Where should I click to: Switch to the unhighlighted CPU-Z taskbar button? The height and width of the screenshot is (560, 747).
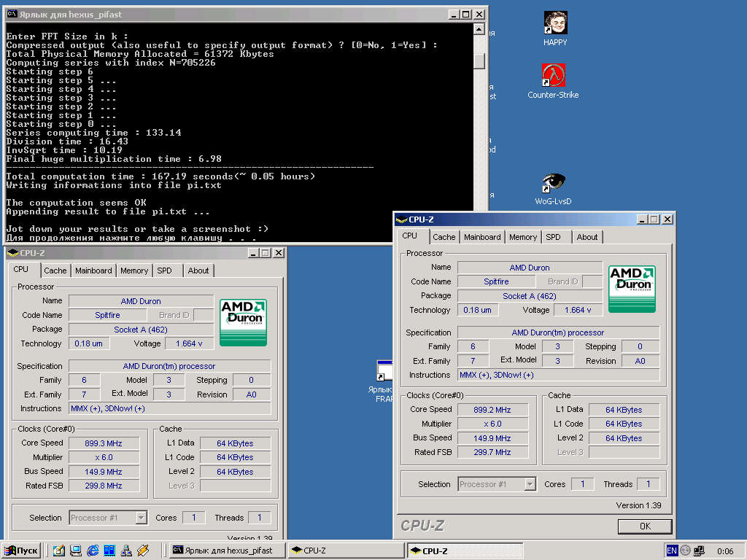click(346, 551)
